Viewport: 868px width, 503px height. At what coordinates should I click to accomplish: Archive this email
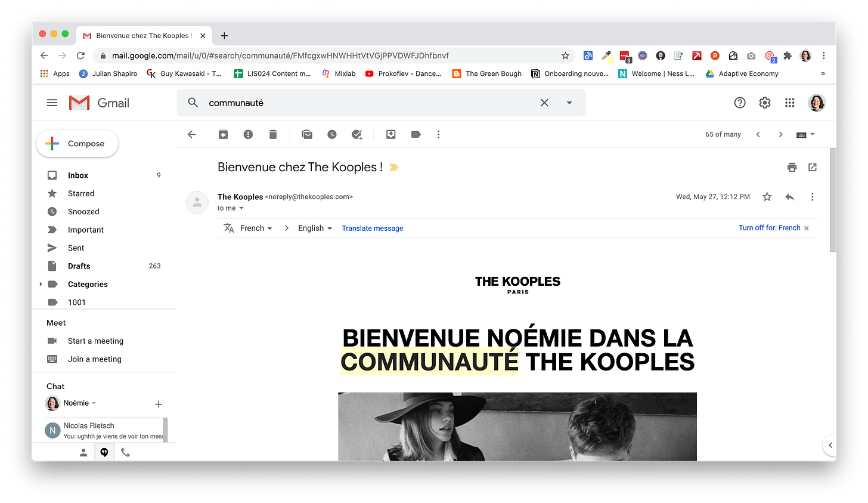coord(223,135)
